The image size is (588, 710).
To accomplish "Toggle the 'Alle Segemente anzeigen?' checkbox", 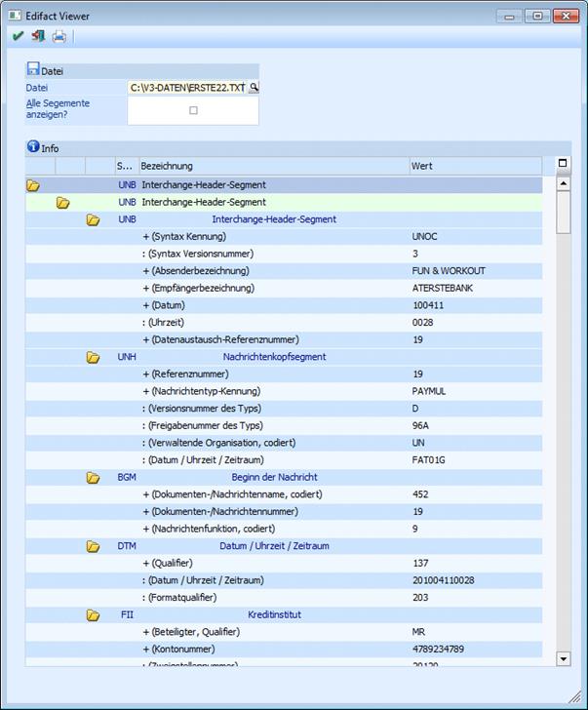I will [x=193, y=110].
